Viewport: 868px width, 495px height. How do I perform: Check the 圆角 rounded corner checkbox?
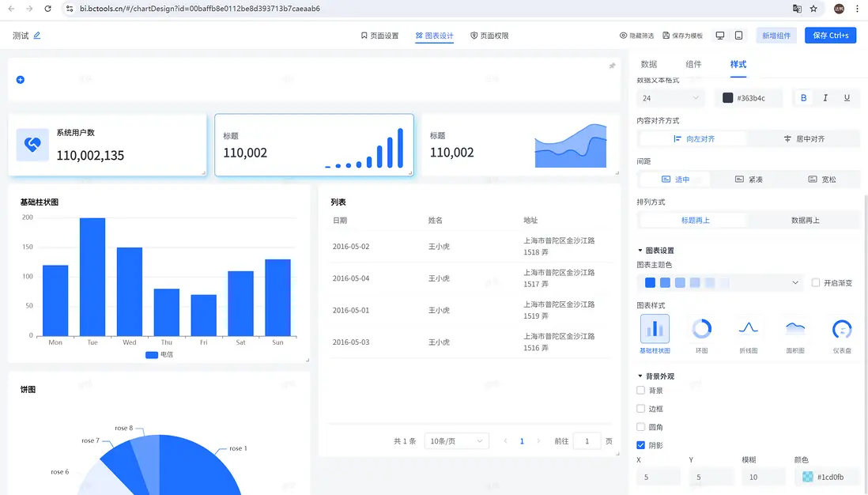(x=640, y=427)
